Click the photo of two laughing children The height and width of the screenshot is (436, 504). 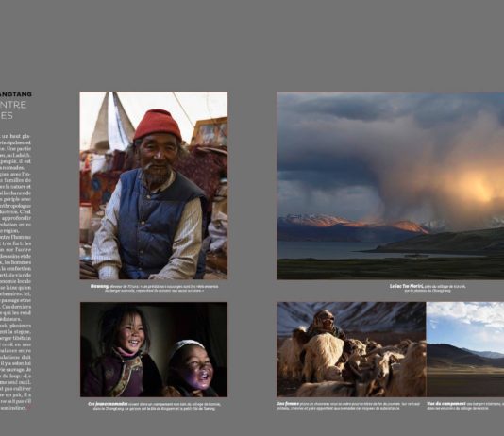tap(154, 349)
